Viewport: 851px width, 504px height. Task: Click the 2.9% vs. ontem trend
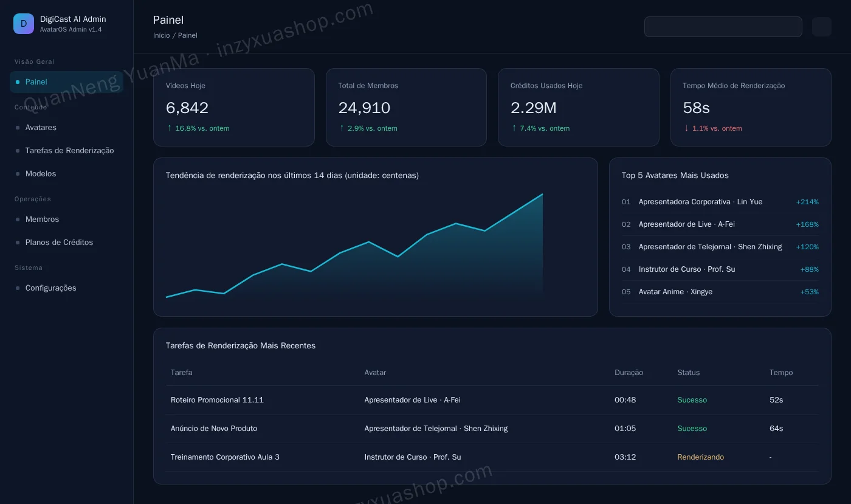coord(368,128)
